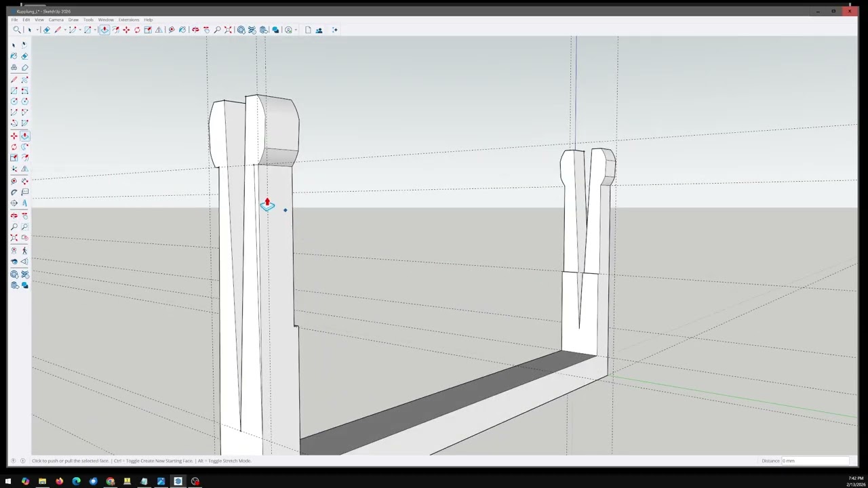Open Windows Start menu
This screenshot has width=868, height=488.
click(x=8, y=481)
